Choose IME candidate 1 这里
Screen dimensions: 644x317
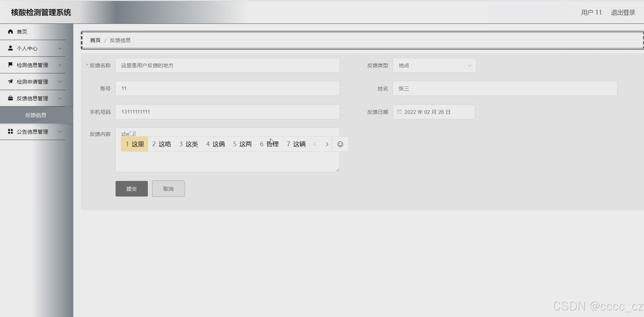click(x=135, y=144)
